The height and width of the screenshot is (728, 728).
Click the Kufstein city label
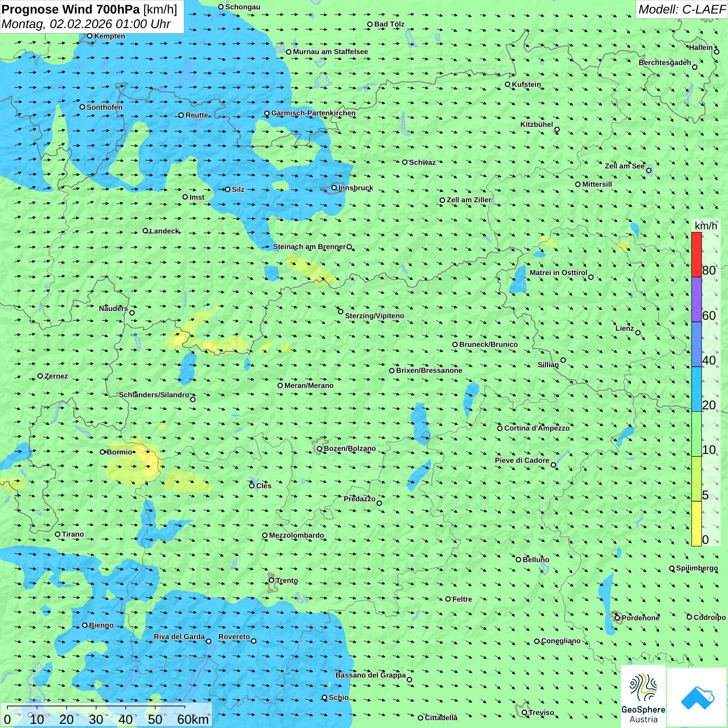pos(526,84)
